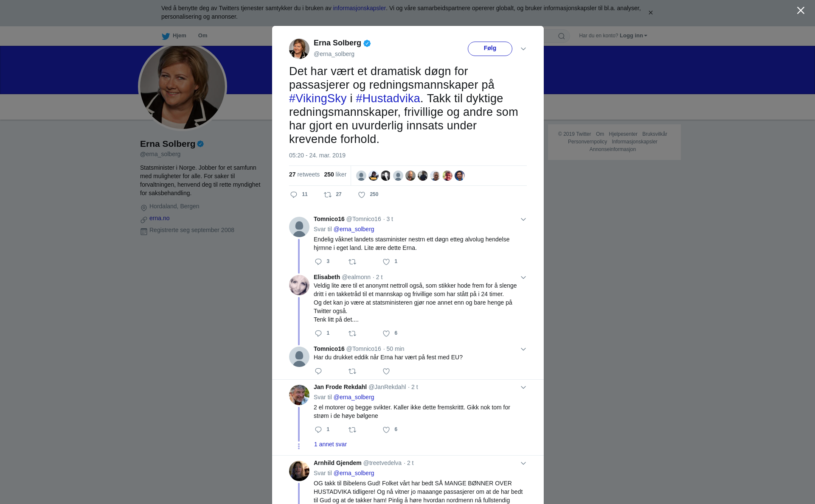Image resolution: width=815 pixels, height=504 pixels.
Task: Open Jan Frode Rekdahl's profile avatar
Action: click(x=299, y=395)
